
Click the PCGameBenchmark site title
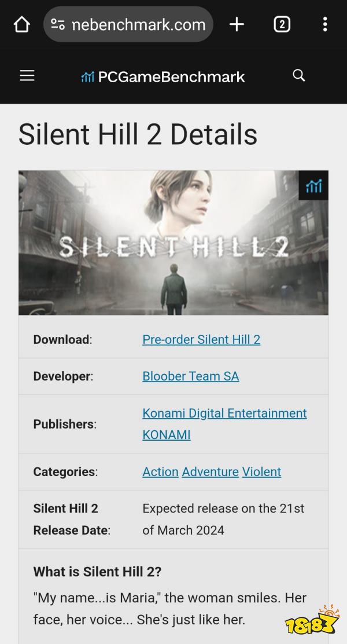[171, 76]
